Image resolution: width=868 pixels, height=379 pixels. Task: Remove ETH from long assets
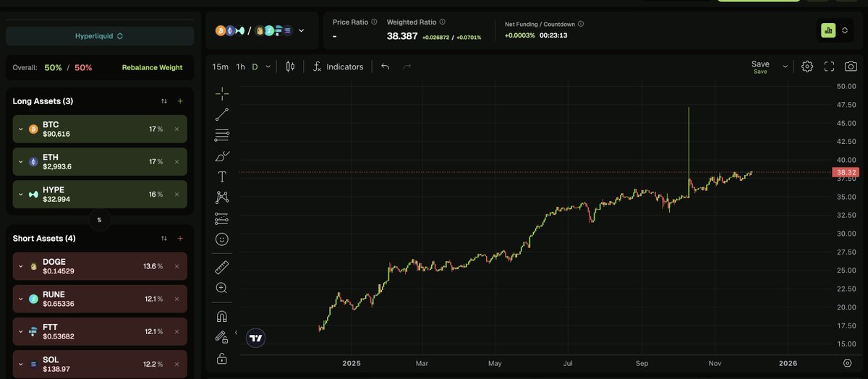click(176, 161)
